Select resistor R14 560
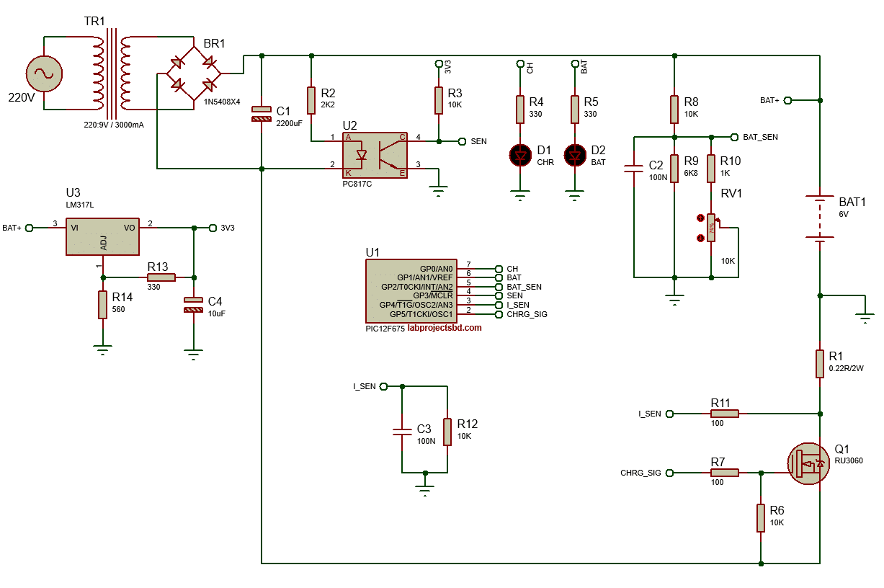Viewport: 884px width, 588px height. click(103, 304)
